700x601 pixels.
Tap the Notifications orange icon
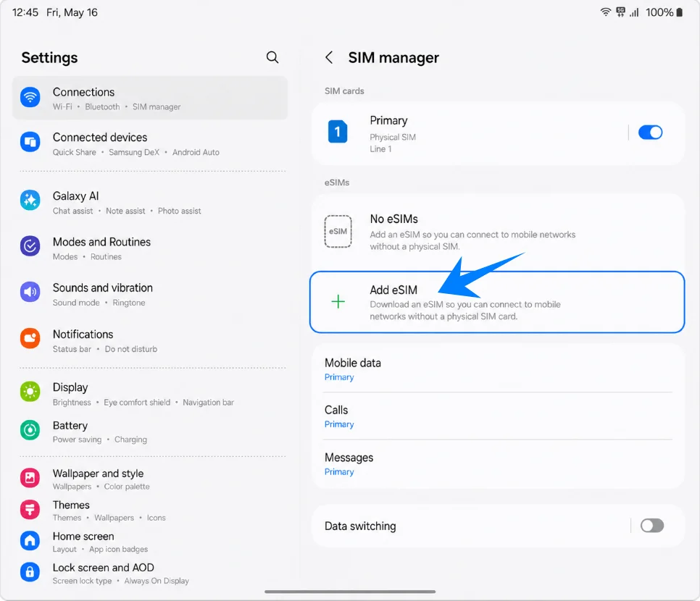pos(30,338)
